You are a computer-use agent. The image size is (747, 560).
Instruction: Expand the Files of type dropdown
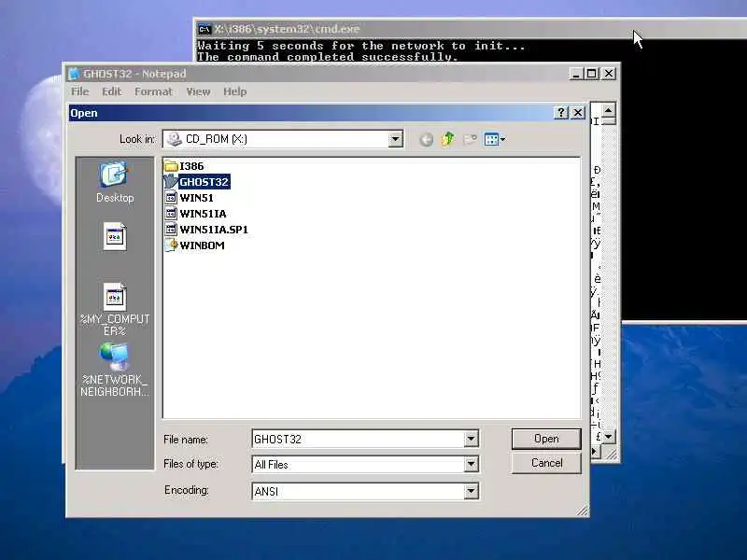tap(471, 464)
